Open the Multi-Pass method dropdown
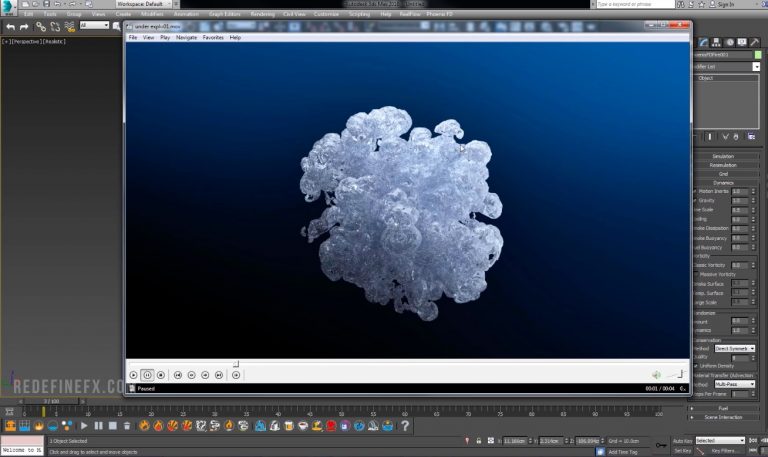The width and height of the screenshot is (768, 457). click(x=735, y=383)
